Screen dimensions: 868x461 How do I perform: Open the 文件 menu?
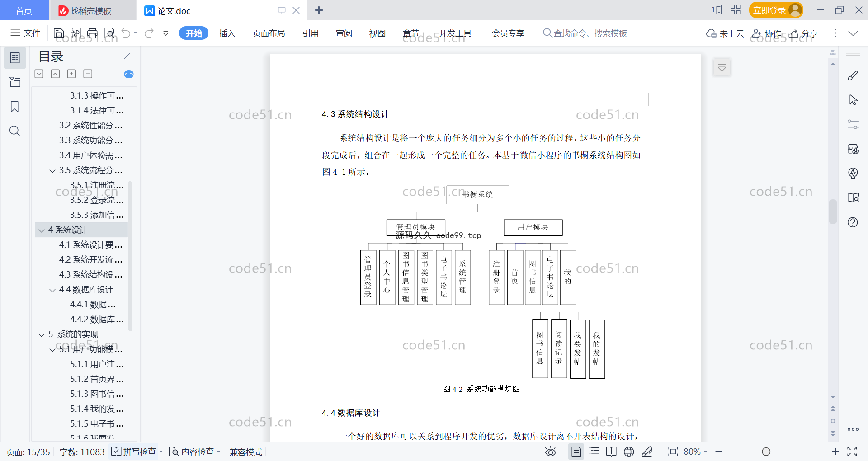click(x=26, y=33)
